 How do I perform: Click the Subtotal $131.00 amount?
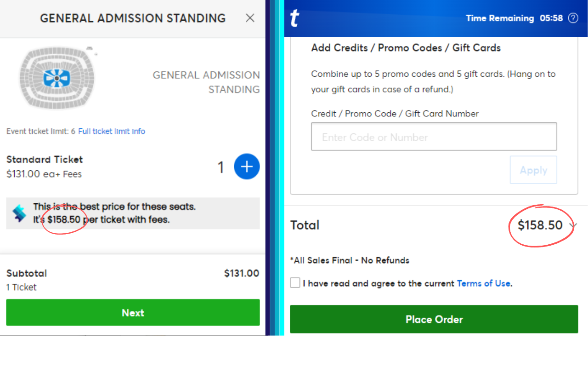pos(242,273)
